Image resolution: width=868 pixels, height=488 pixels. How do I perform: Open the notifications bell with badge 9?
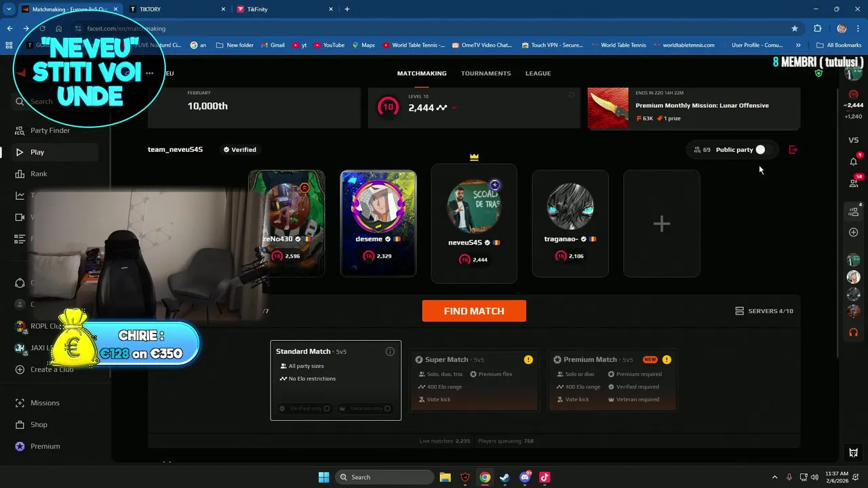(x=854, y=161)
